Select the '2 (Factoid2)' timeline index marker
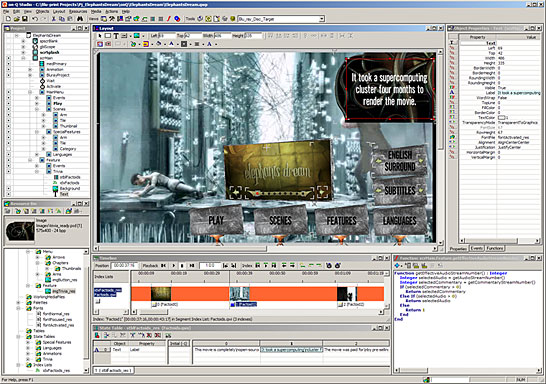The width and height of the screenshot is (546, 384). point(351,305)
